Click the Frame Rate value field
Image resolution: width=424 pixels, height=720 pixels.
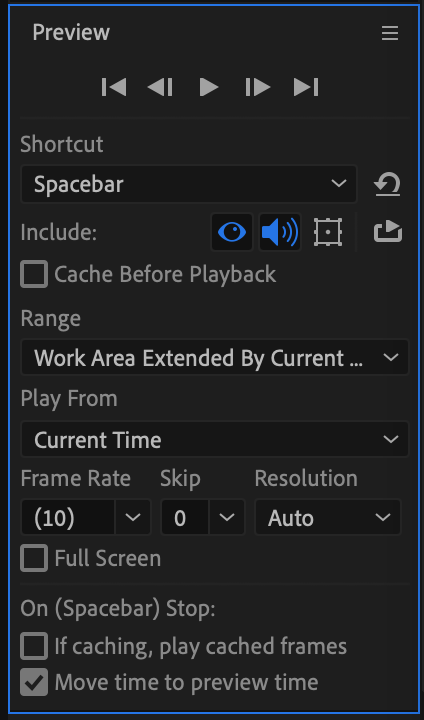pos(68,518)
